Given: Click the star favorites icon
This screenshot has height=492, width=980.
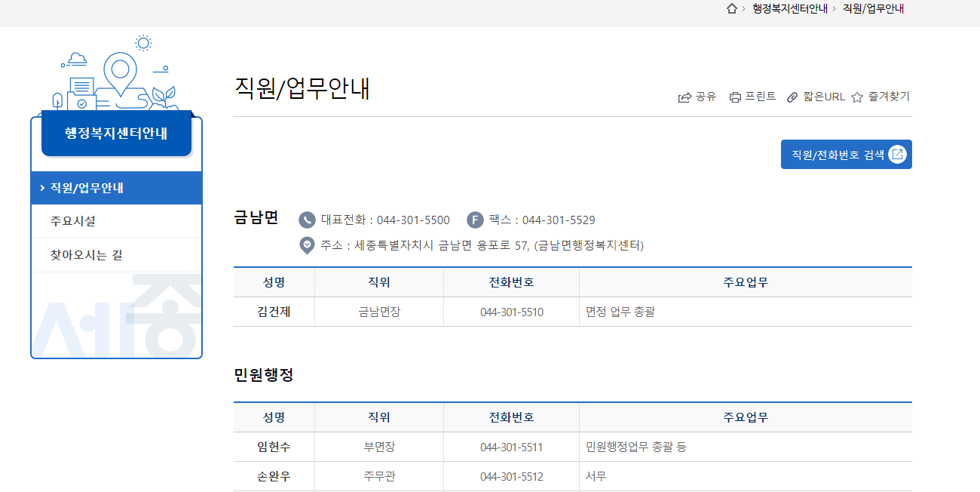Looking at the screenshot, I should tap(857, 97).
